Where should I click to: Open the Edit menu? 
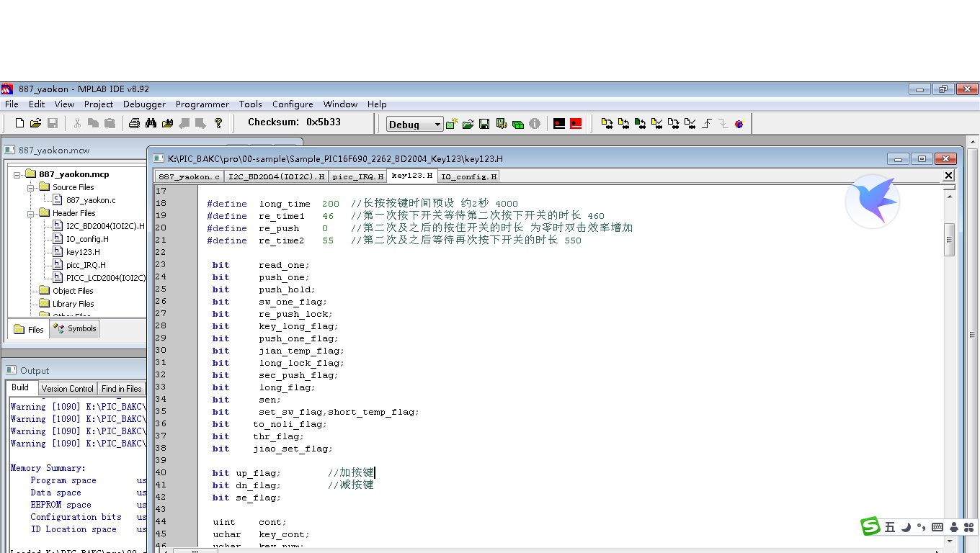[x=37, y=104]
